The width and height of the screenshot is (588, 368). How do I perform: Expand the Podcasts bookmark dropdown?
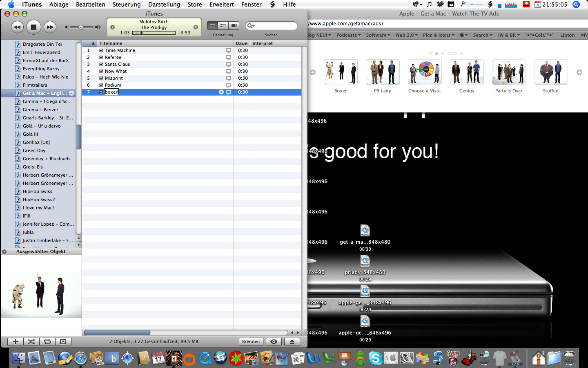[348, 35]
